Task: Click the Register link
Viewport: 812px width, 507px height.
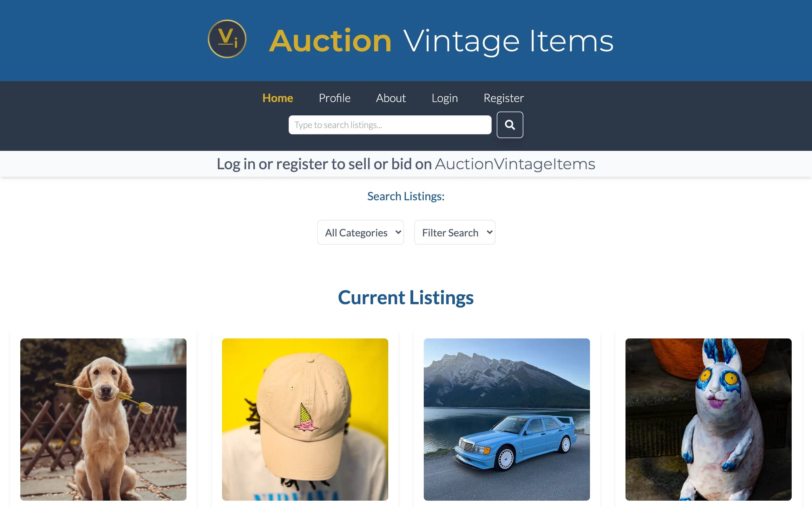Action: point(503,98)
